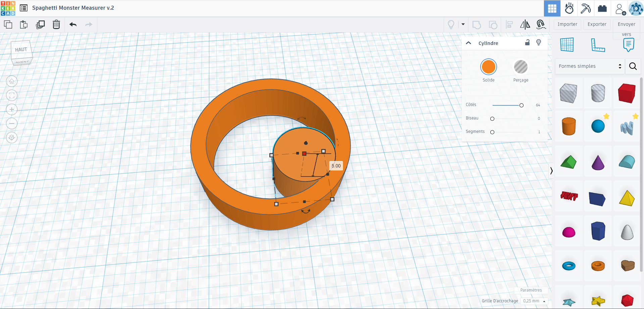
Task: Pick the purple cone shape
Action: pyautogui.click(x=598, y=162)
